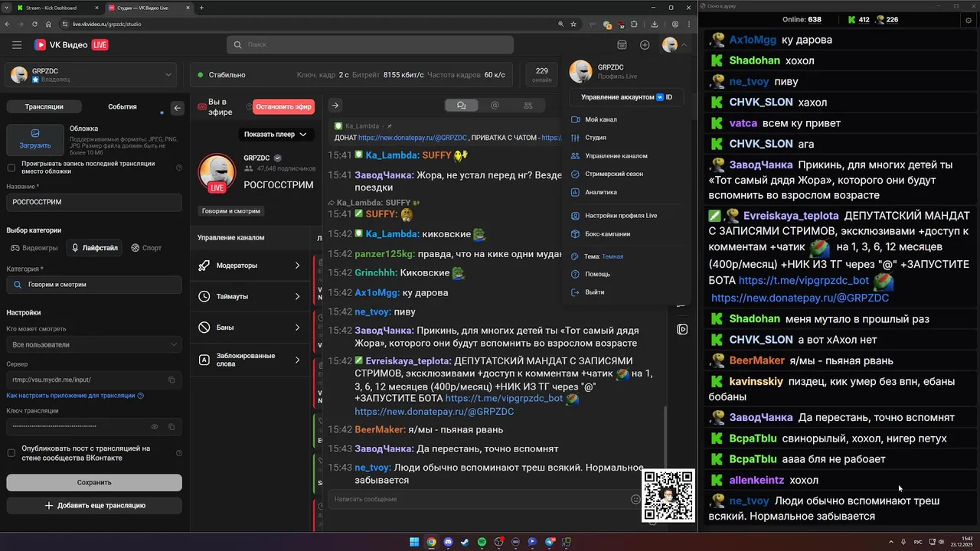The width and height of the screenshot is (980, 551).
Task: Enable Опубликовать пост на стене ВКонтакте checkbox
Action: point(11,453)
